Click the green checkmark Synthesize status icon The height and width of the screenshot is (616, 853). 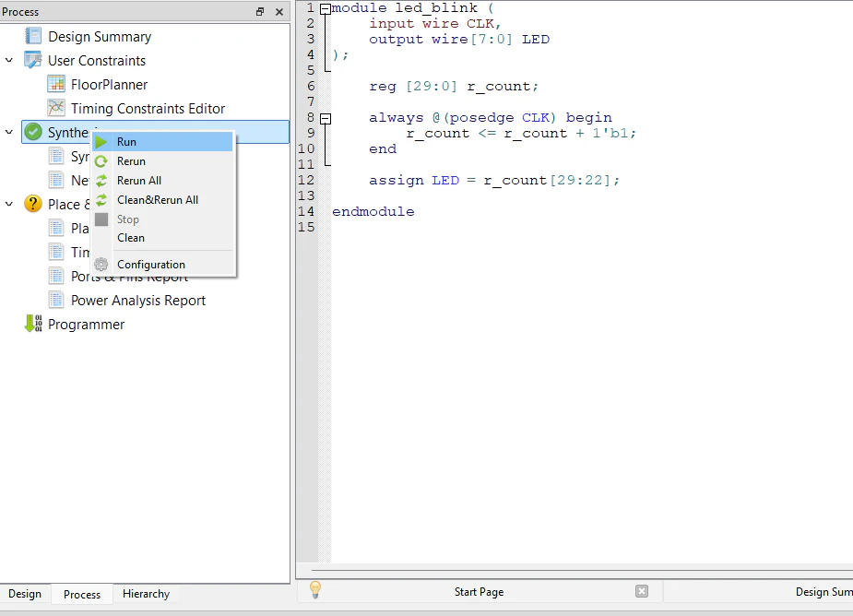tap(33, 132)
